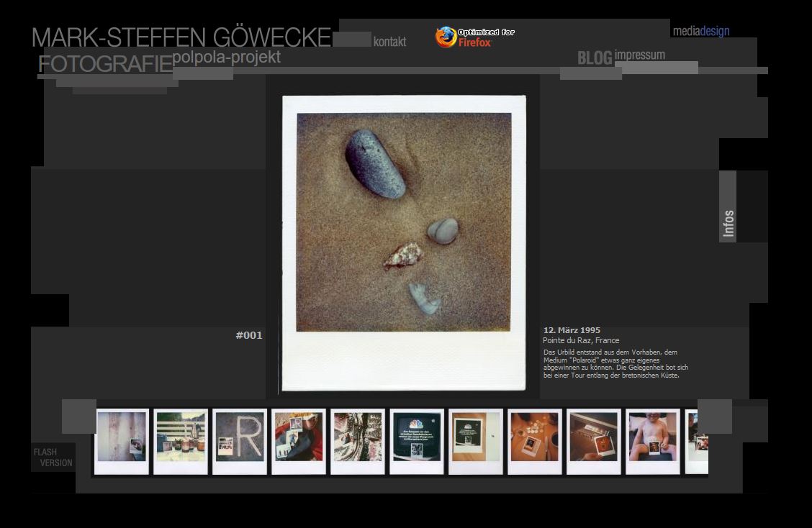Click the mediadesign link
The image size is (812, 528).
(x=700, y=31)
